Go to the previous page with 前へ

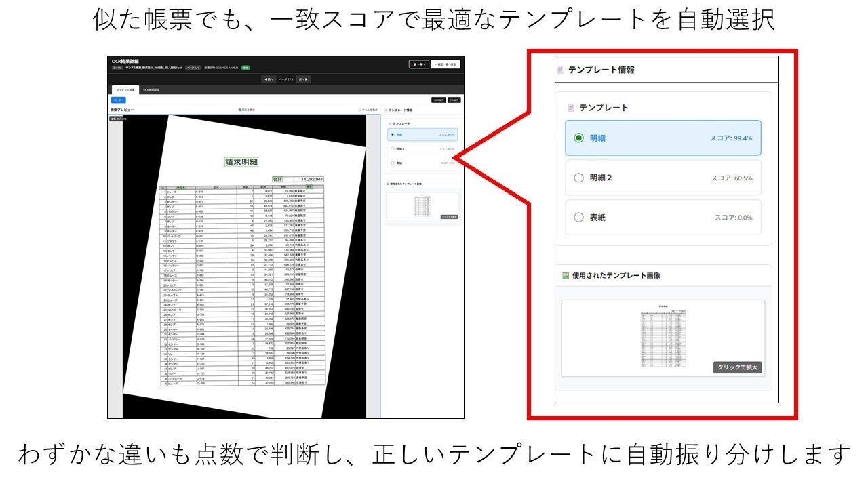(269, 79)
